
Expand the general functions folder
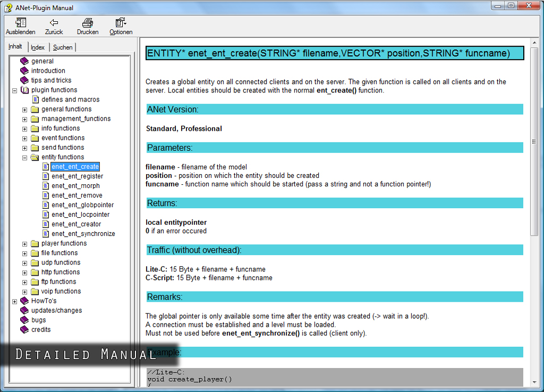[x=24, y=110]
